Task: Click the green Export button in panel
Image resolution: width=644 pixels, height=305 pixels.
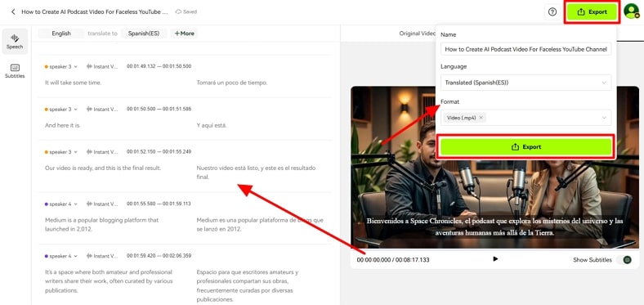Action: click(x=525, y=146)
